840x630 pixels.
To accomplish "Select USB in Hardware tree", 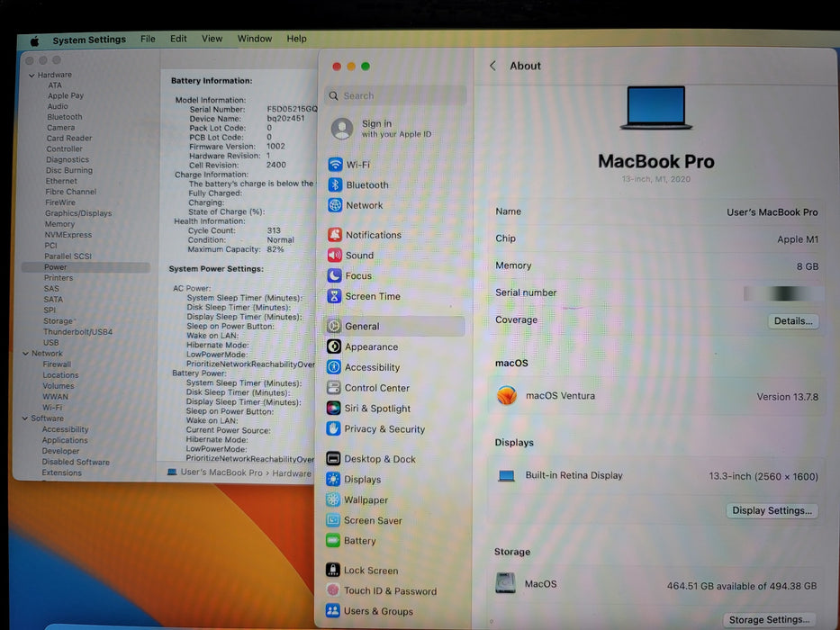I will click(51, 343).
